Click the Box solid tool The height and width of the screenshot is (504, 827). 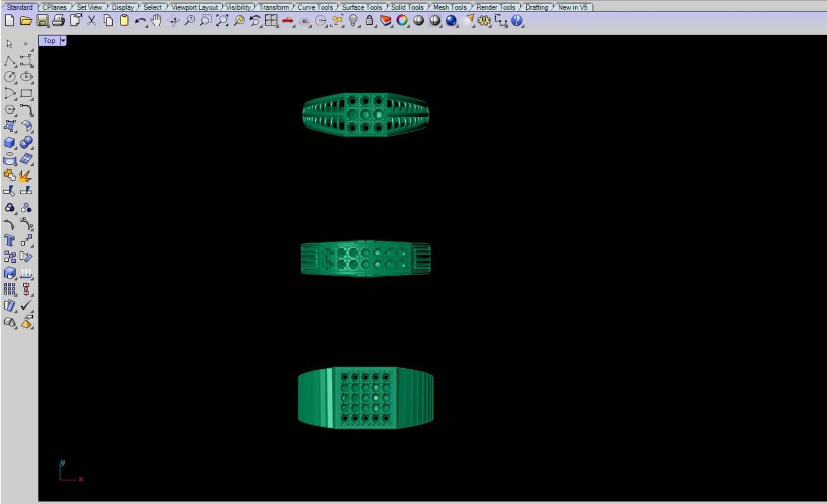point(9,143)
